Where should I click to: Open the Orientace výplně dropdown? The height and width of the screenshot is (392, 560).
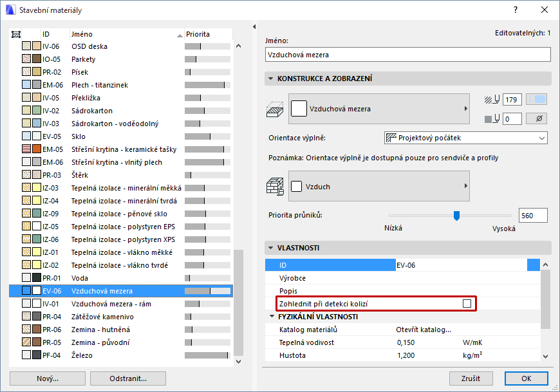pyautogui.click(x=463, y=138)
